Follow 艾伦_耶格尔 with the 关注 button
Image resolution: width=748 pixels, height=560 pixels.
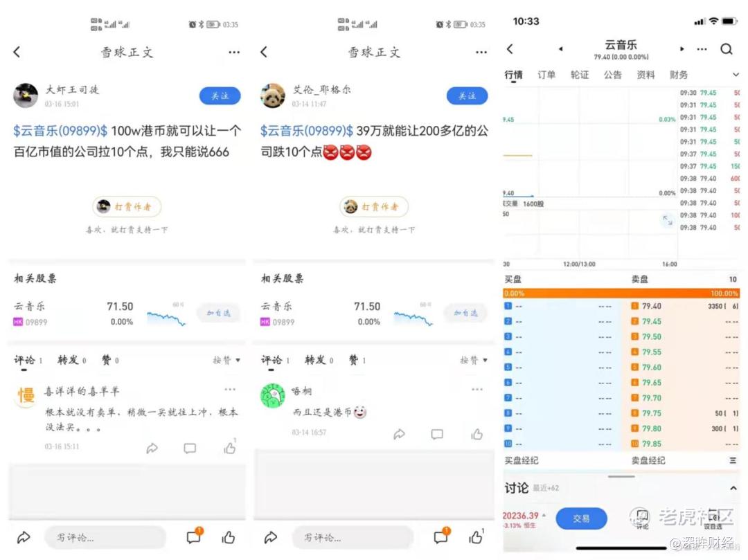click(x=467, y=96)
